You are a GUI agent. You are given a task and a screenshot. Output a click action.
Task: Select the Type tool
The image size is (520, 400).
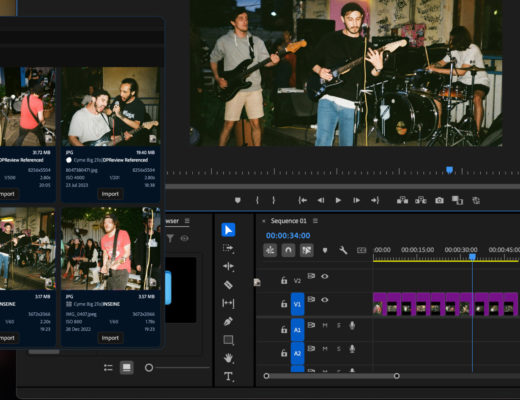click(x=228, y=377)
